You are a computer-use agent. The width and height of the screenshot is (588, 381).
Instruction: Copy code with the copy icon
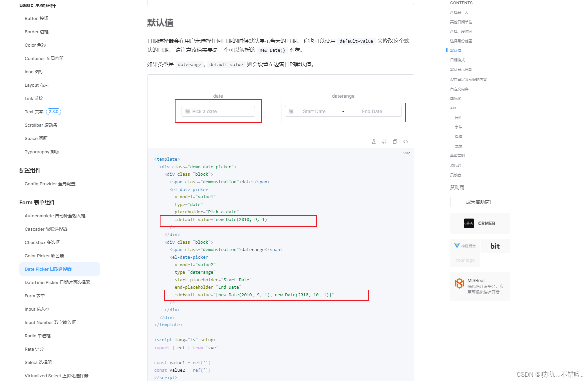click(x=395, y=142)
